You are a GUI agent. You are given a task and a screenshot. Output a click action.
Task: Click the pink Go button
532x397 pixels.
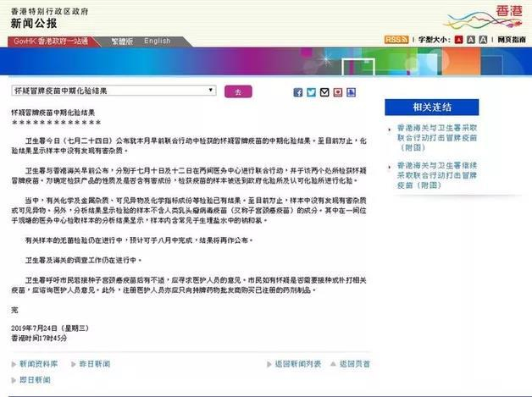pyautogui.click(x=238, y=91)
